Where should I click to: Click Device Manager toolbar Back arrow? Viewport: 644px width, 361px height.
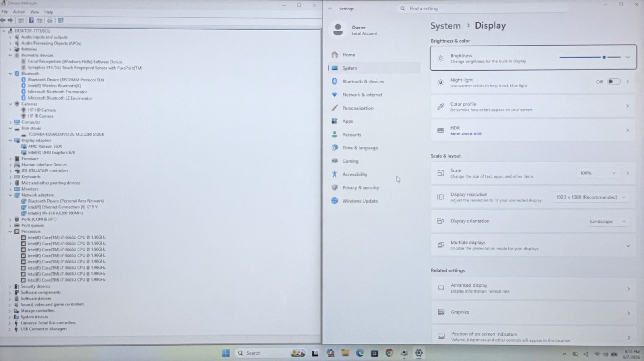pyautogui.click(x=3, y=20)
